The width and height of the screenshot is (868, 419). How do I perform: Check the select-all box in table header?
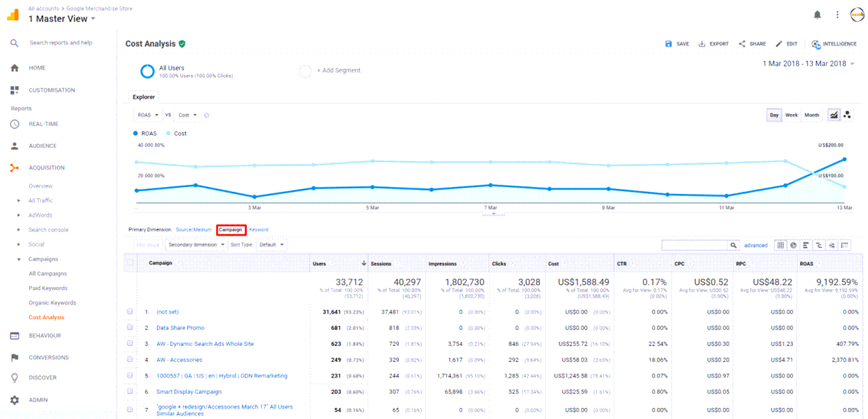(130, 263)
